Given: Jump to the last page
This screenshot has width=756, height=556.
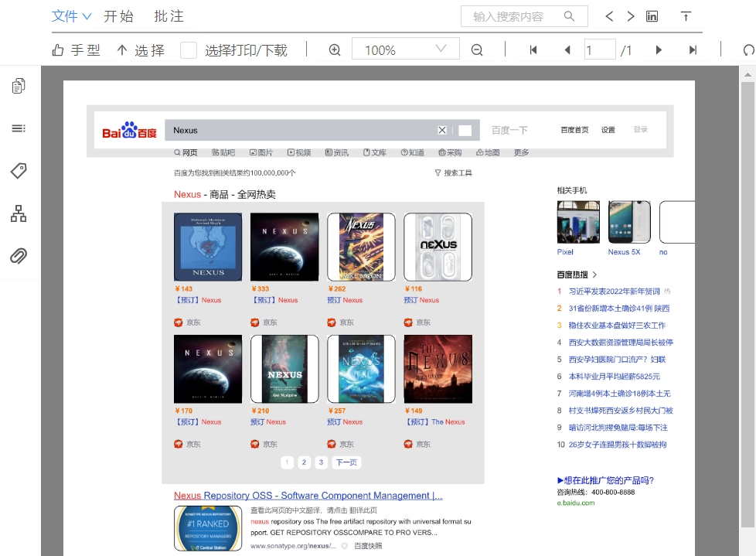Looking at the screenshot, I should (693, 50).
